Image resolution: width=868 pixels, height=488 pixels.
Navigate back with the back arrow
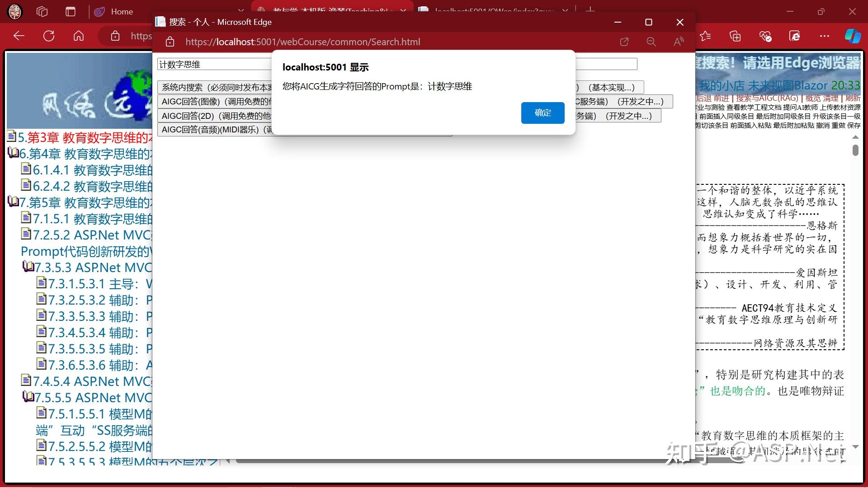click(18, 36)
